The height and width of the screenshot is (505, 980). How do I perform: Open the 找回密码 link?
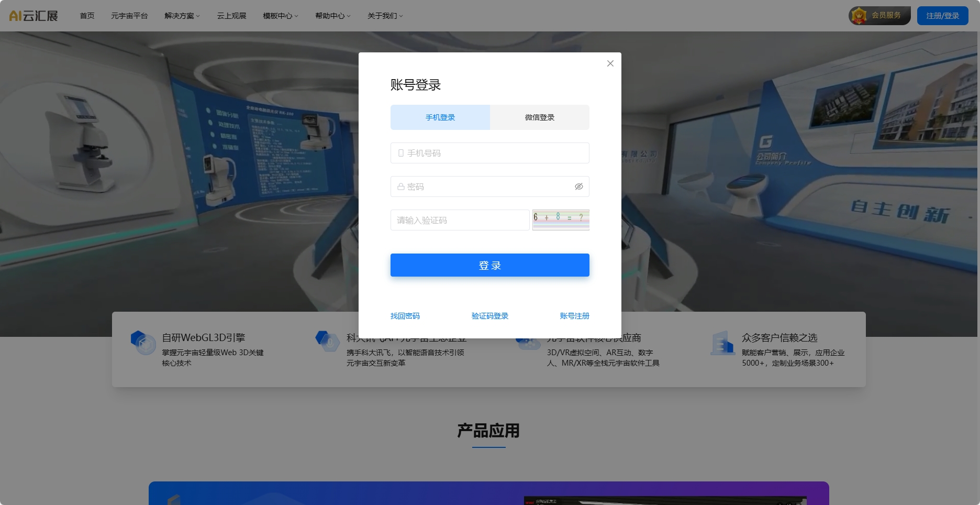point(404,315)
